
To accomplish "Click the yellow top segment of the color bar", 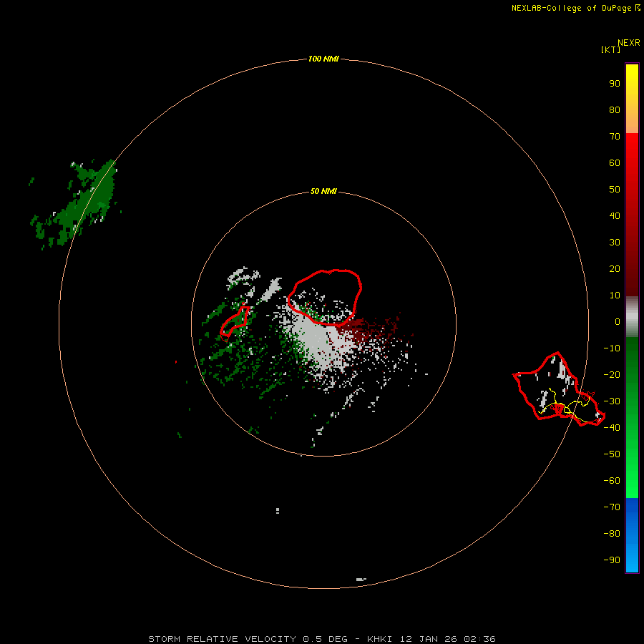I will [x=632, y=99].
